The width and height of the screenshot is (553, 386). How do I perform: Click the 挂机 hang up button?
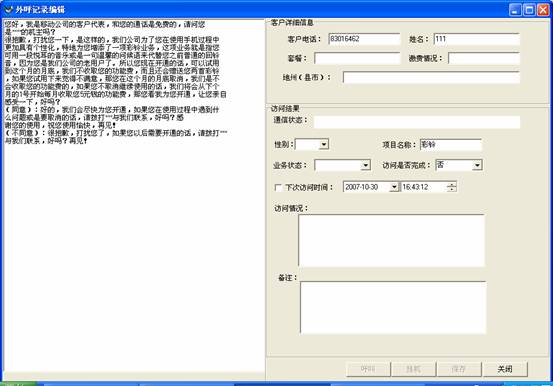point(413,369)
